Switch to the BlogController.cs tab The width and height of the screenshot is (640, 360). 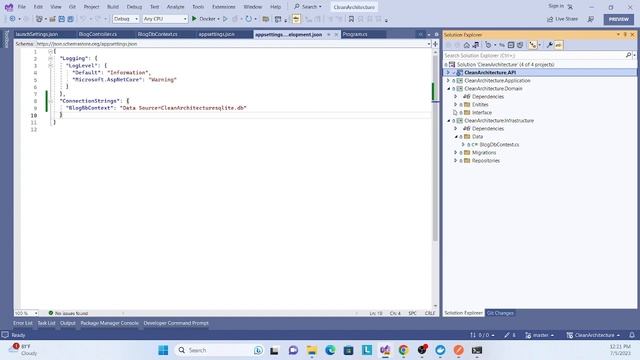98,34
